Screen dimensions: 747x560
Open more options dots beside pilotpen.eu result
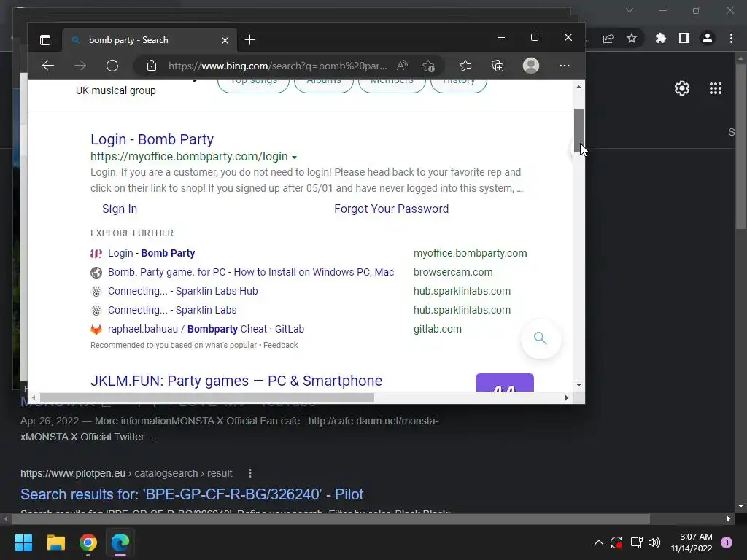coord(250,473)
